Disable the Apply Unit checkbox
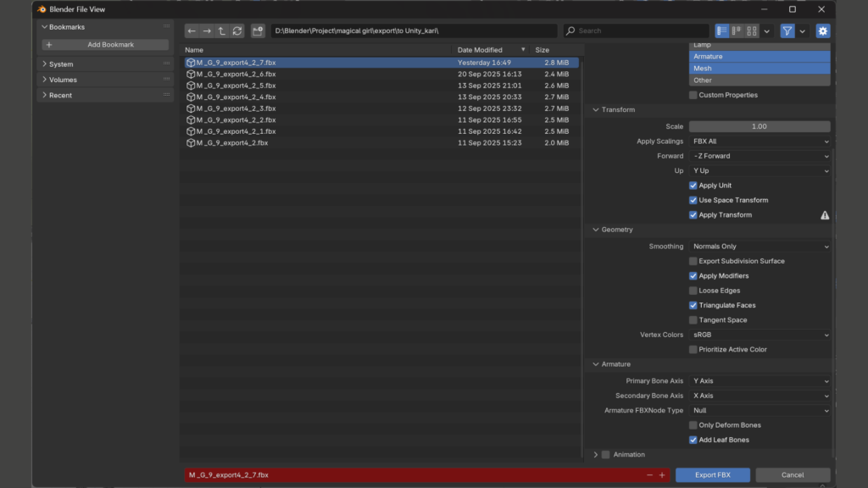868x488 pixels. (x=693, y=186)
